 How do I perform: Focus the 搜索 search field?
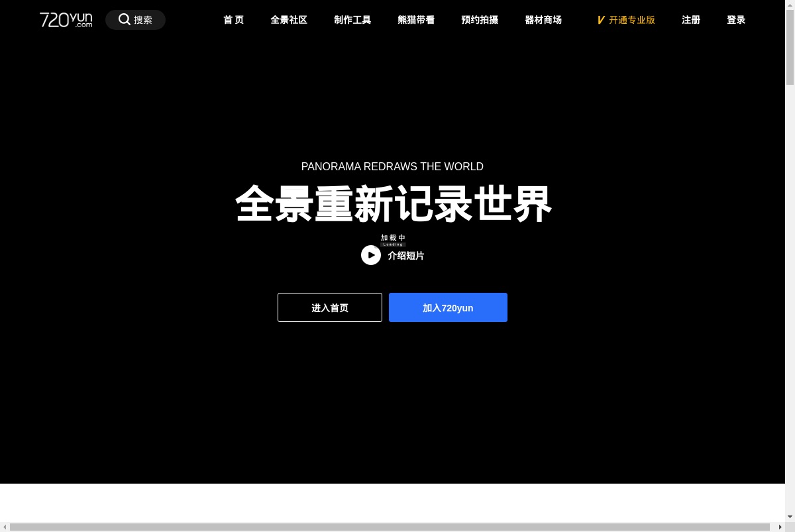[135, 20]
